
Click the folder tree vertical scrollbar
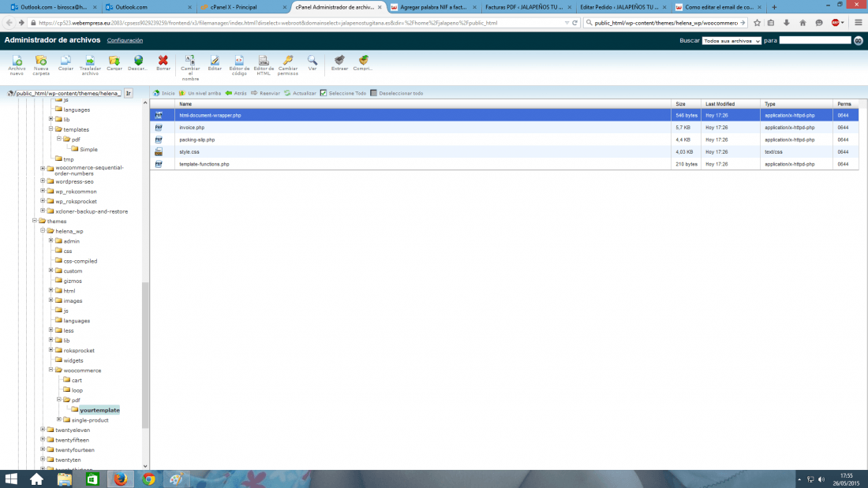point(145,354)
